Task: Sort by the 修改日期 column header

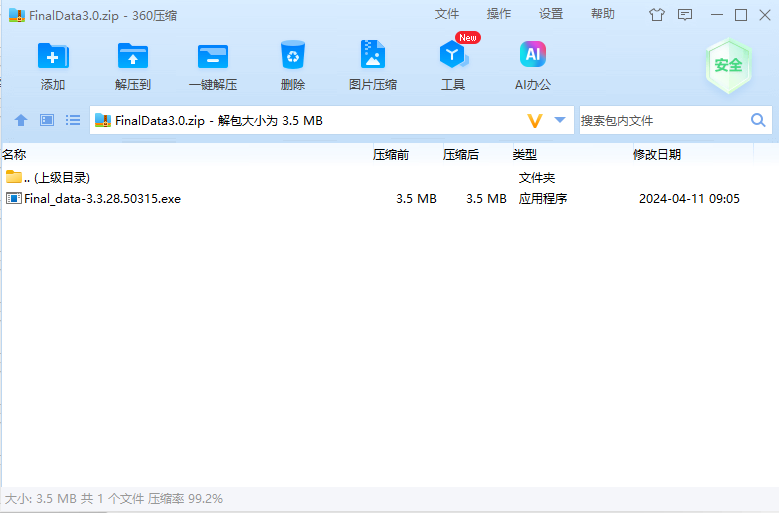Action: click(657, 154)
